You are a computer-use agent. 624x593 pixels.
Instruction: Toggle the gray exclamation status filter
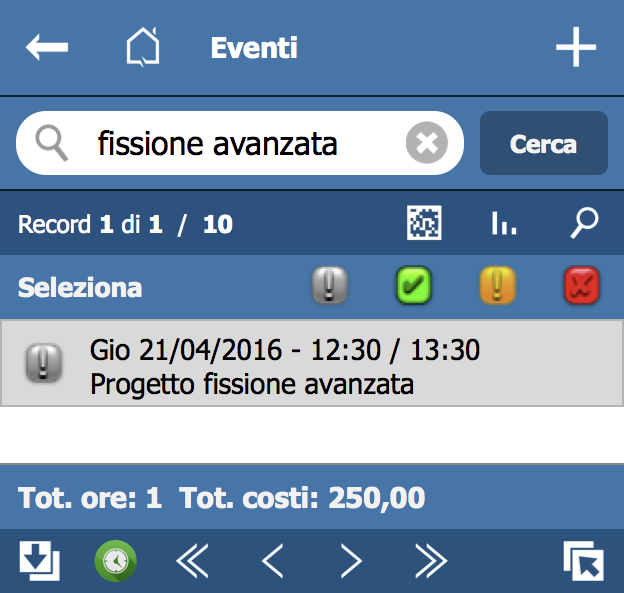click(330, 285)
